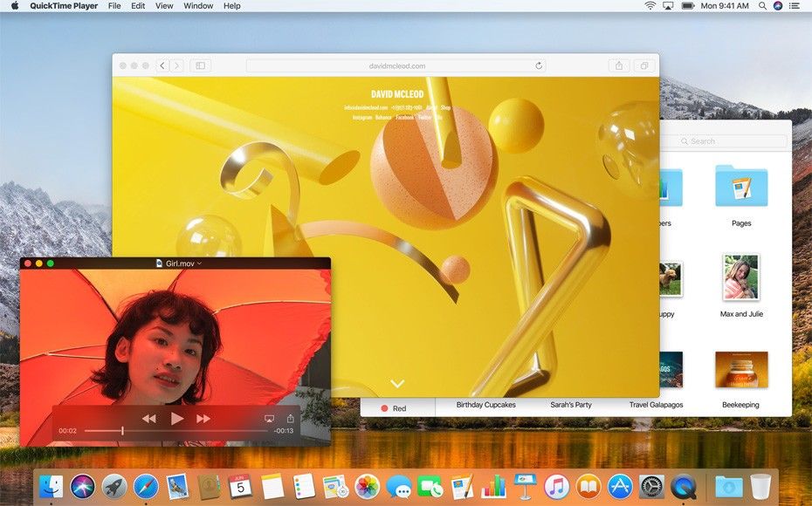Viewport: 812px width, 506px height.
Task: Reload the davidmcleod.com page
Action: tap(539, 65)
